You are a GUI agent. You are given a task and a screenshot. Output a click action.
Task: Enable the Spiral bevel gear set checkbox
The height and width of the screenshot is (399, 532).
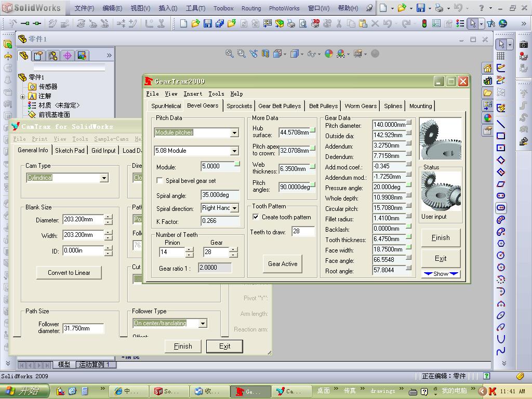(x=159, y=180)
